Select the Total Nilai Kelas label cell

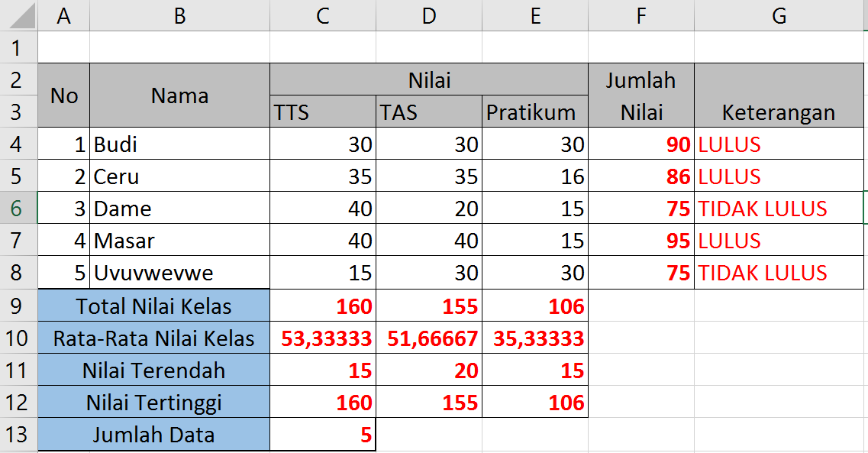tap(153, 304)
